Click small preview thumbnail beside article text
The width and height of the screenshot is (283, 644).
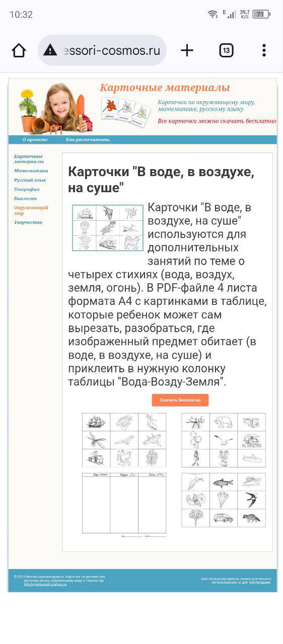tap(108, 228)
